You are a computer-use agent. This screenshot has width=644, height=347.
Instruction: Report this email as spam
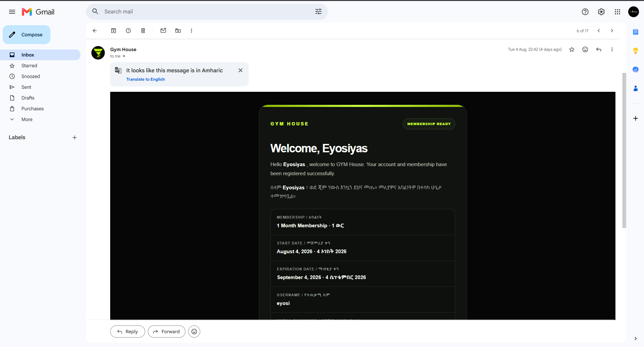coord(128,31)
